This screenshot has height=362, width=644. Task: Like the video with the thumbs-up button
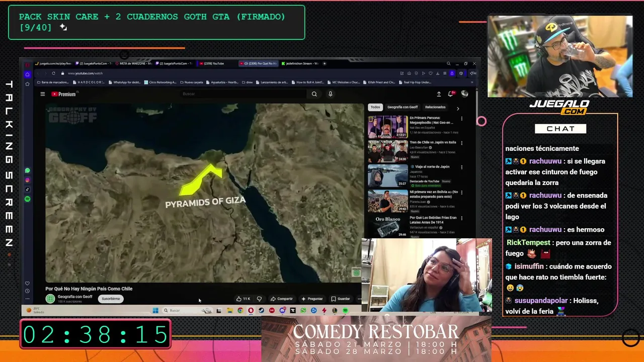[243, 299]
